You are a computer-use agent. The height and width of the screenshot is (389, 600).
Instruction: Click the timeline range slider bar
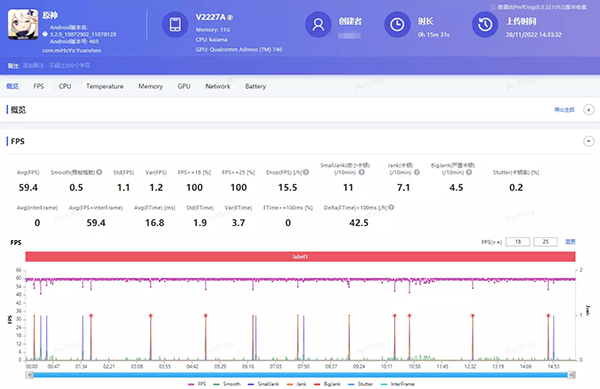[300, 375]
